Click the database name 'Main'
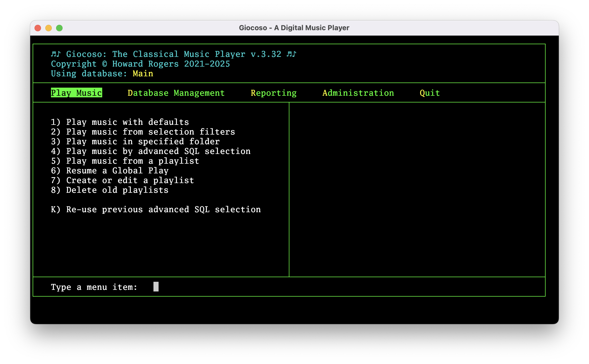589x364 pixels. (x=143, y=73)
